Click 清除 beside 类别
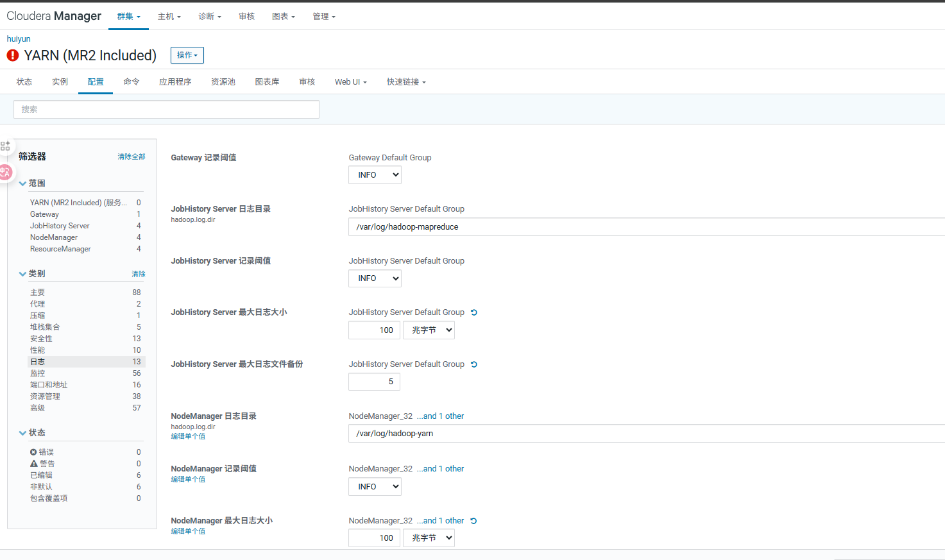 [x=139, y=274]
